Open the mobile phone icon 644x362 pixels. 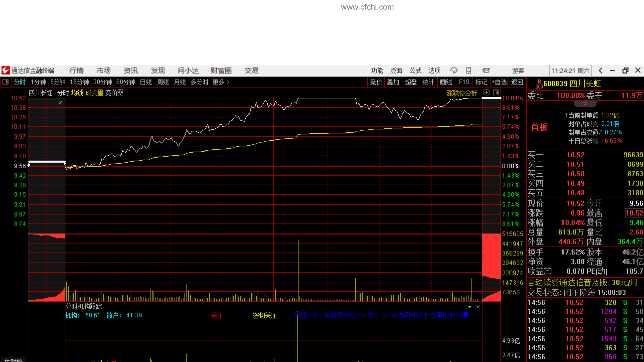[469, 70]
